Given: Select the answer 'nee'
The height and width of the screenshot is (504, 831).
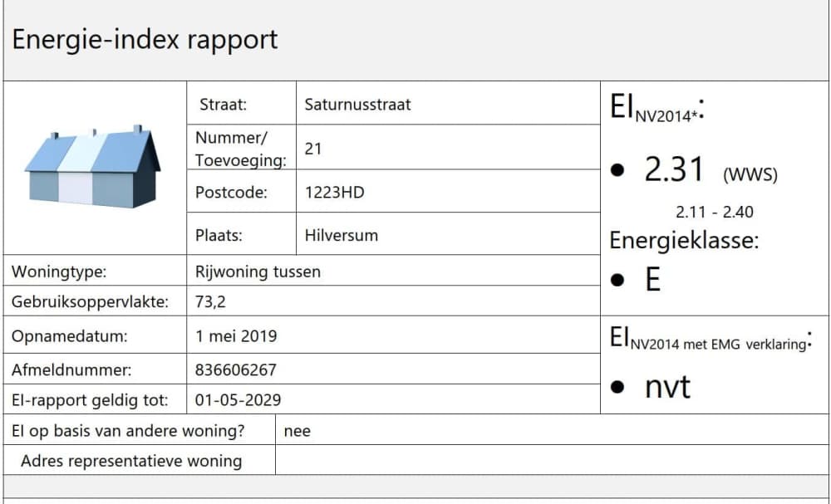Looking at the screenshot, I should (297, 431).
